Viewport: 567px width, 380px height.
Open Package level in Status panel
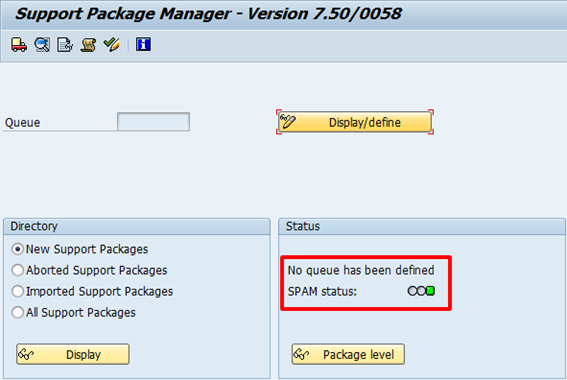click(348, 354)
